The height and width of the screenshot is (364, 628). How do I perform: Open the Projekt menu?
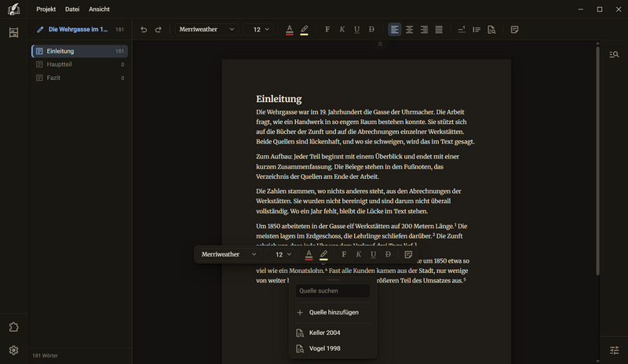tap(46, 9)
